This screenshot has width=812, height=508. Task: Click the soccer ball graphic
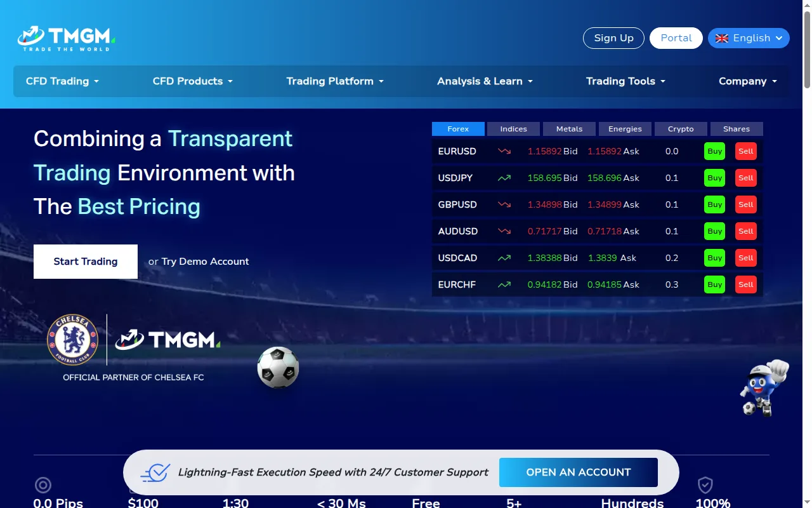(x=278, y=367)
